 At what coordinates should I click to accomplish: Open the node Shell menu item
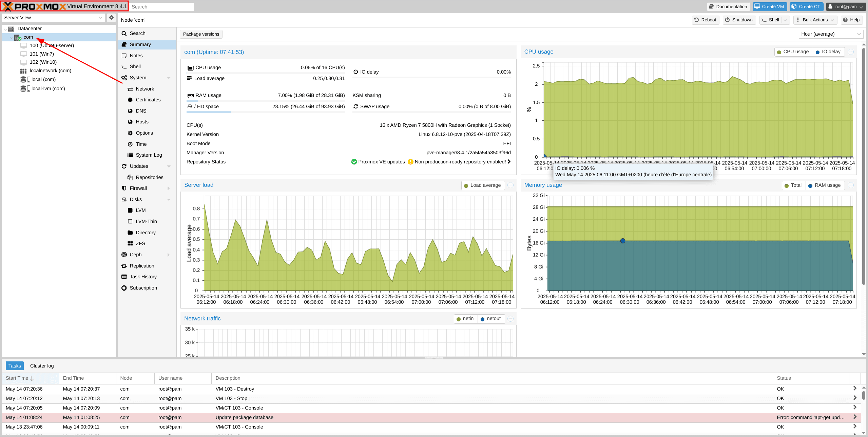click(147, 66)
